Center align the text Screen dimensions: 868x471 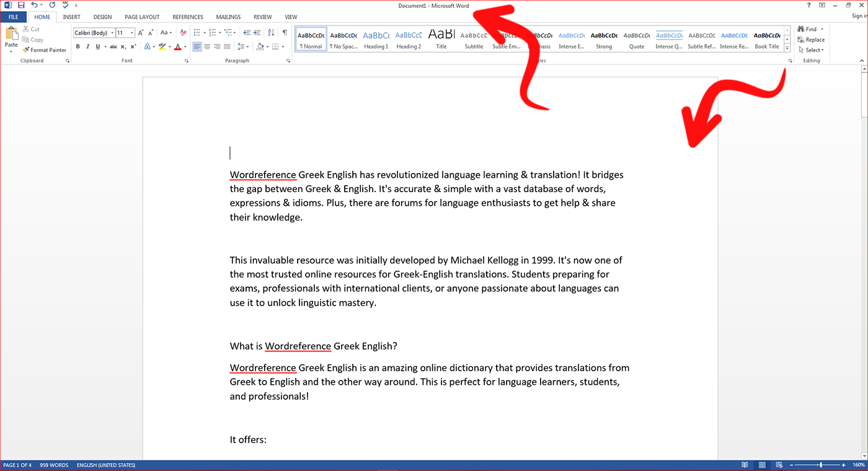point(207,46)
